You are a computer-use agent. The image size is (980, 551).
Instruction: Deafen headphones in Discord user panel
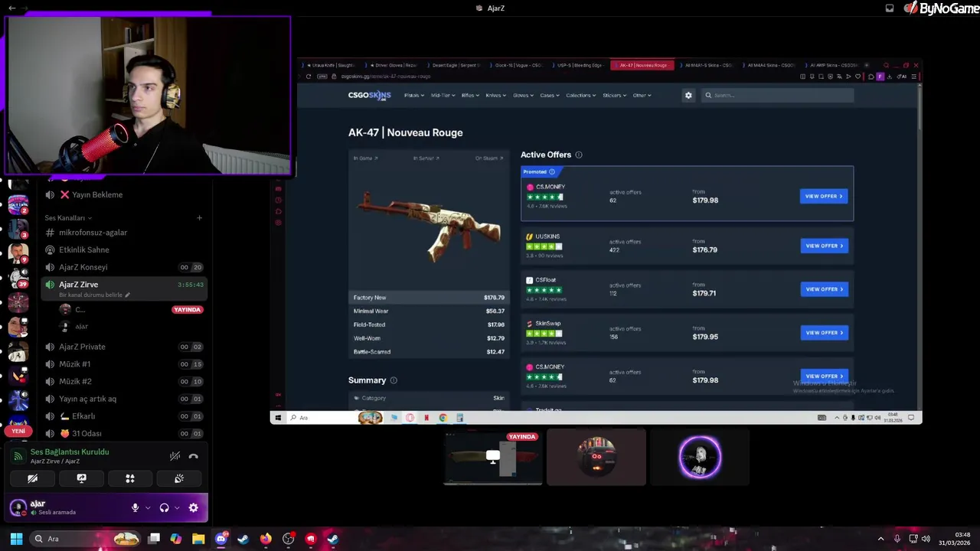pyautogui.click(x=164, y=507)
